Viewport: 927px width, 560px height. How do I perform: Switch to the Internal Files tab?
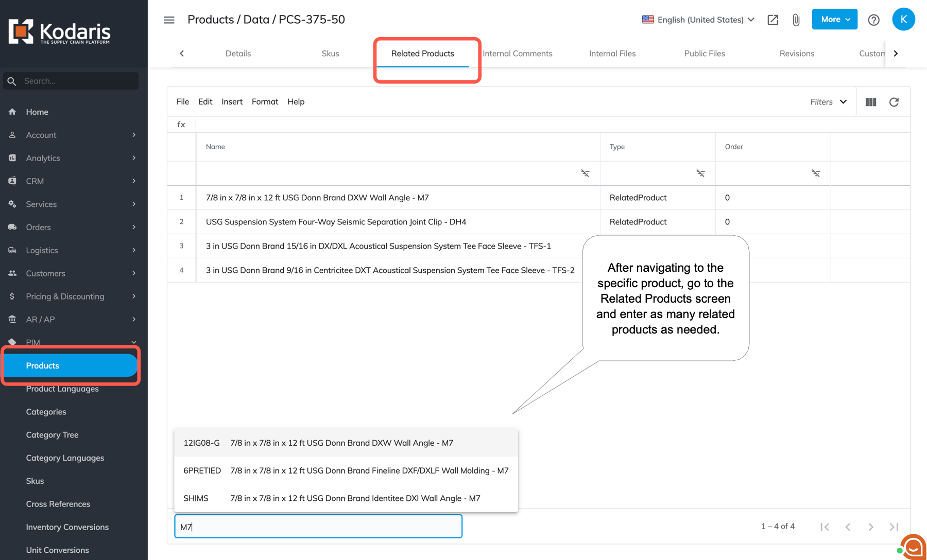612,54
